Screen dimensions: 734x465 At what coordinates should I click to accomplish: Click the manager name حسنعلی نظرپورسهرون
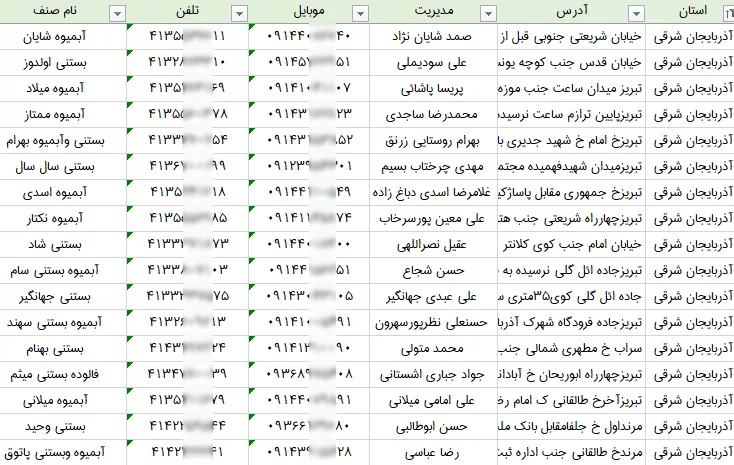click(432, 322)
